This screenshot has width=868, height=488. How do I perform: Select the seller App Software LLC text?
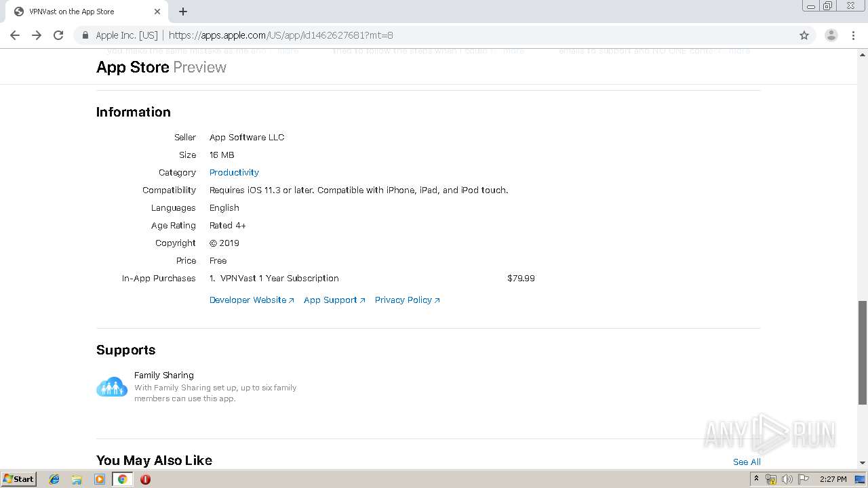click(x=247, y=137)
